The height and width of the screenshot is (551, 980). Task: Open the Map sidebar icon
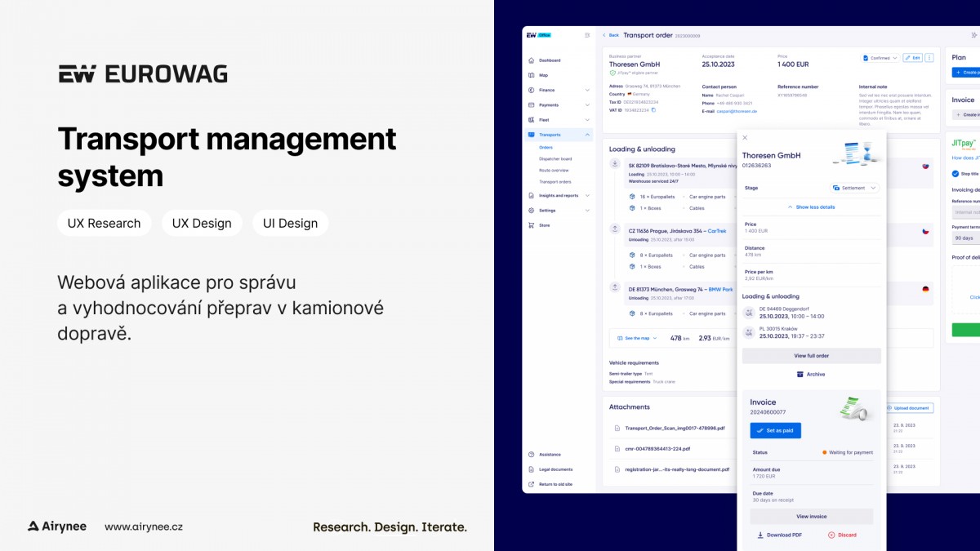(532, 75)
